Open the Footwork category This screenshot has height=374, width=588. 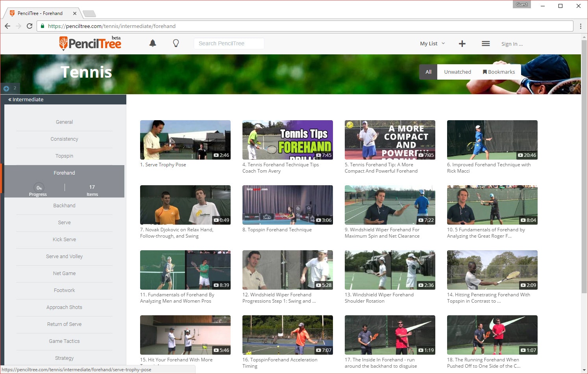pyautogui.click(x=64, y=290)
